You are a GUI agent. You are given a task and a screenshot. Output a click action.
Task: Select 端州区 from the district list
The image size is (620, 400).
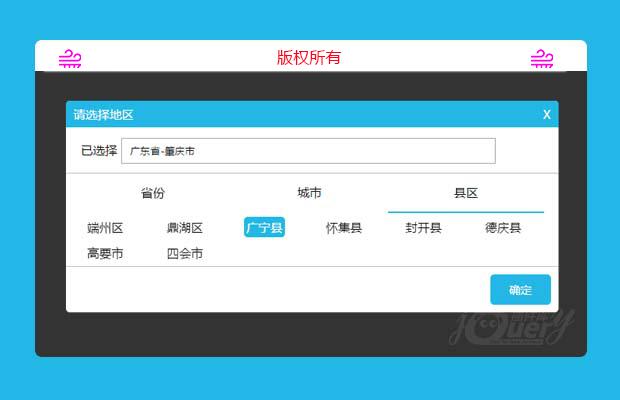[105, 228]
